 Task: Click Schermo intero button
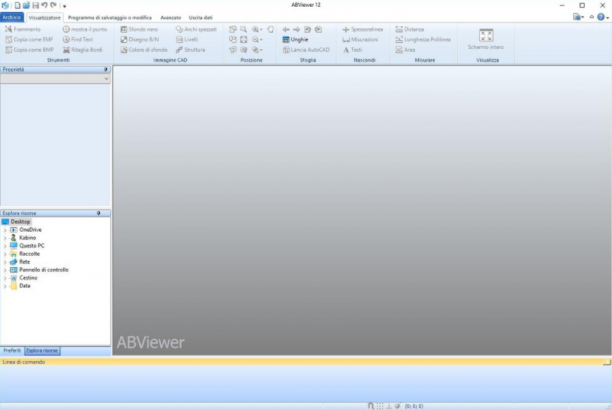coord(486,39)
